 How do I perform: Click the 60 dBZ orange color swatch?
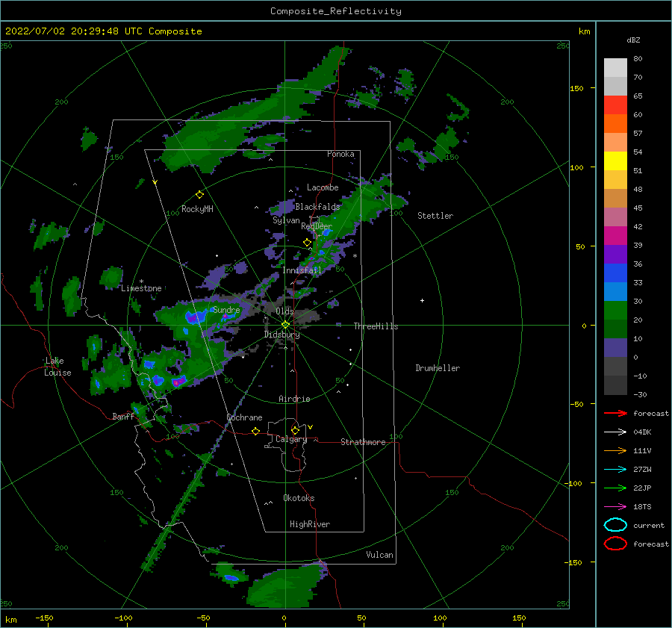[615, 123]
